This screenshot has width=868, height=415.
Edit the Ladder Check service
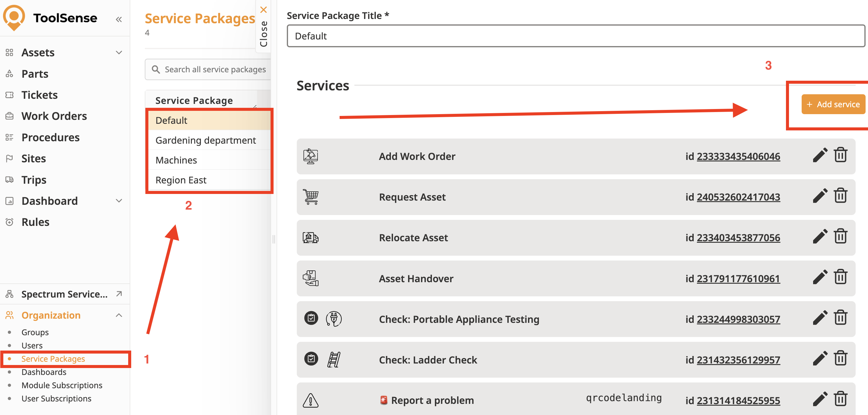pyautogui.click(x=819, y=359)
